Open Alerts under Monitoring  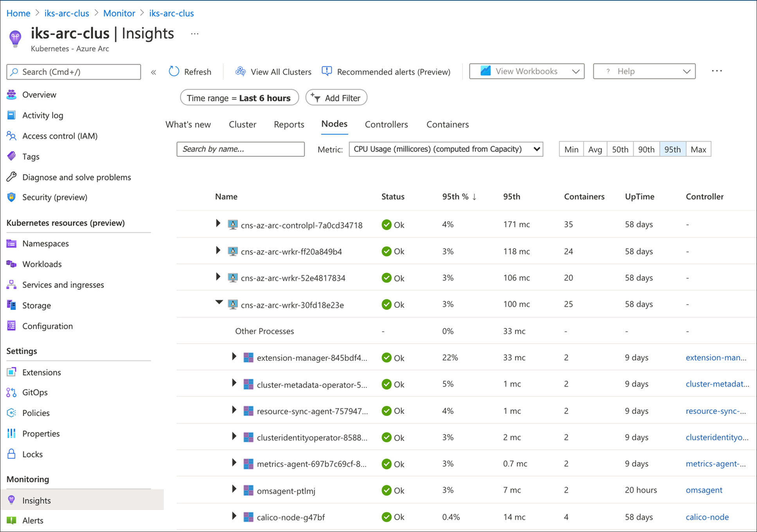pyautogui.click(x=33, y=520)
